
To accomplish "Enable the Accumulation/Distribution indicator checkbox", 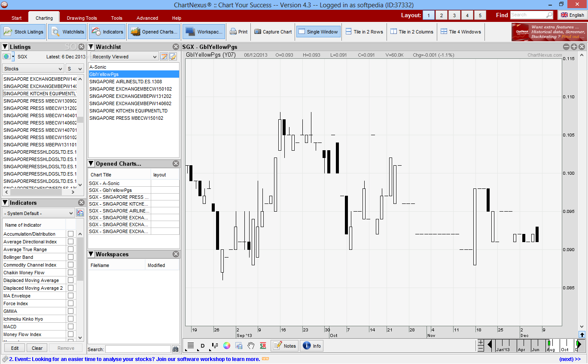I will point(70,234).
